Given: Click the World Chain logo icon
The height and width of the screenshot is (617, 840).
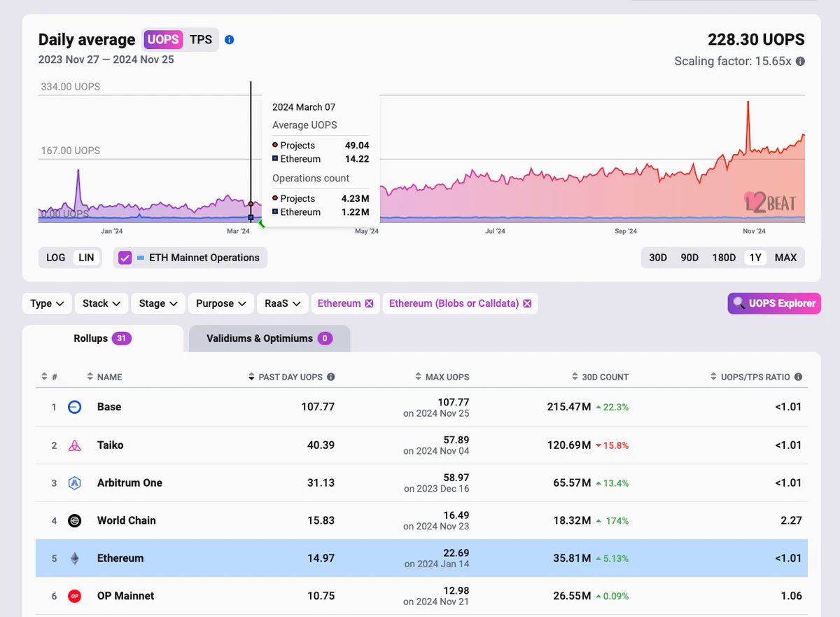Looking at the screenshot, I should tap(74, 520).
